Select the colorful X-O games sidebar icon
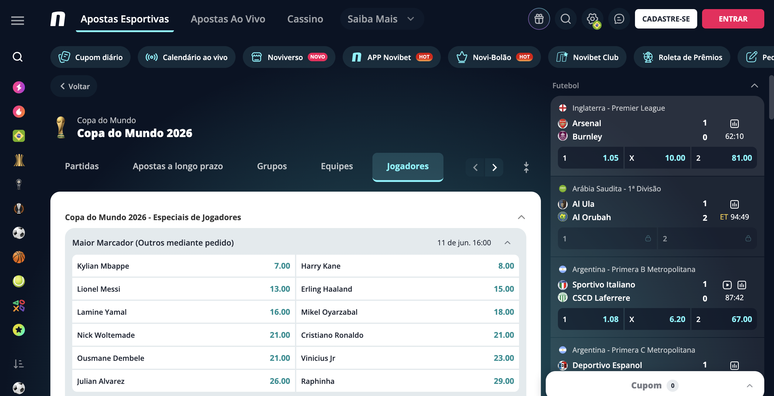774x396 pixels. [x=19, y=305]
